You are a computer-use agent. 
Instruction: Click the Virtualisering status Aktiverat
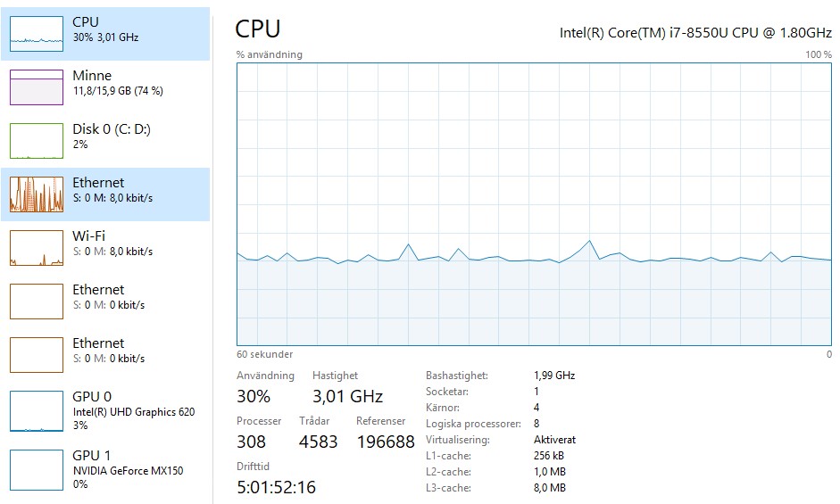click(x=554, y=440)
